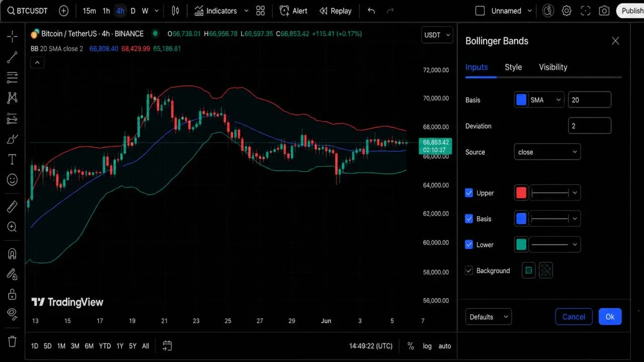Toggle the layout name checkbox beside Unnamed
This screenshot has width=644, height=362.
pos(480,11)
